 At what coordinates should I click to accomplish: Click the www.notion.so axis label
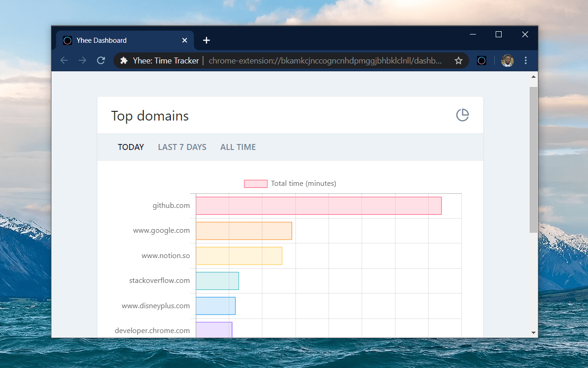165,256
